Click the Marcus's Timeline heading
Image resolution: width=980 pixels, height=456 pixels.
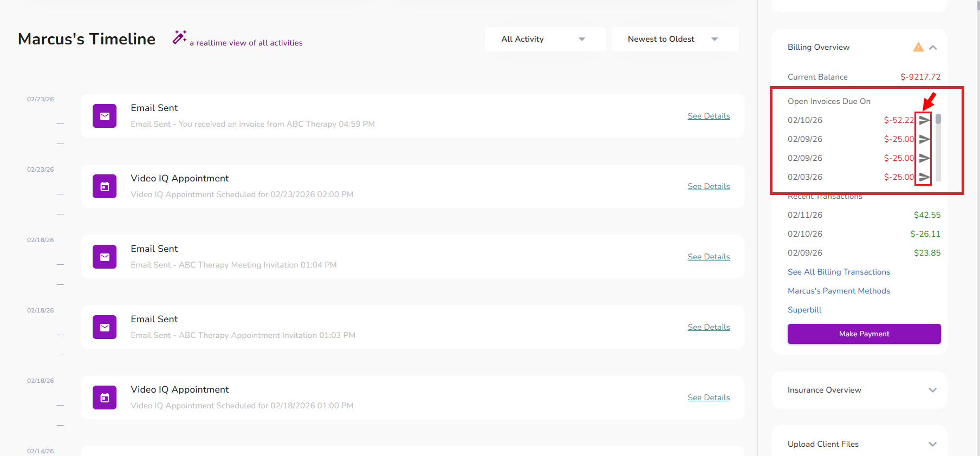coord(87,39)
